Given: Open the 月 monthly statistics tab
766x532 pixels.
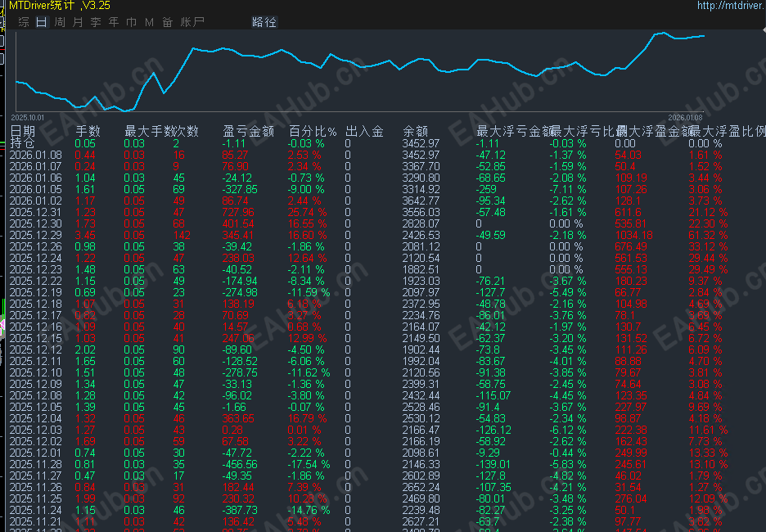Looking at the screenshot, I should 77,22.
